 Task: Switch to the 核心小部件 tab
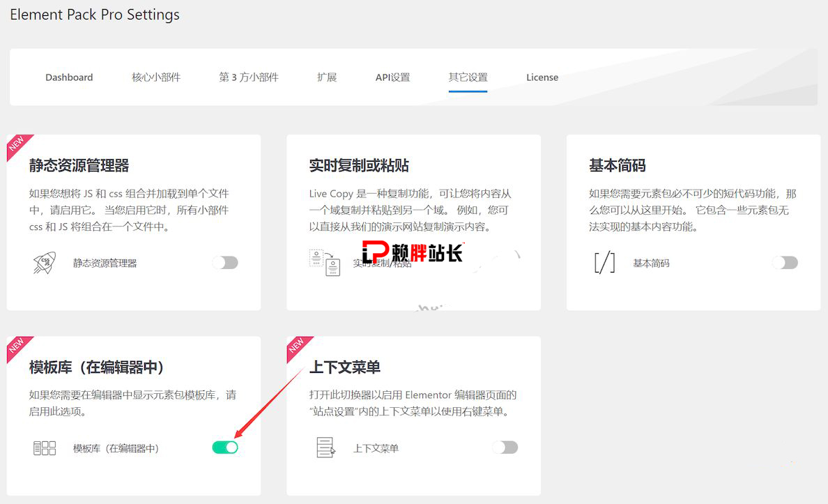coord(156,77)
